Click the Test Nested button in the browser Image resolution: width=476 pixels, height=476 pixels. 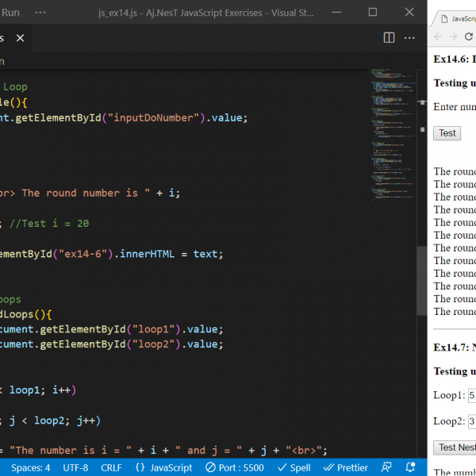455,447
